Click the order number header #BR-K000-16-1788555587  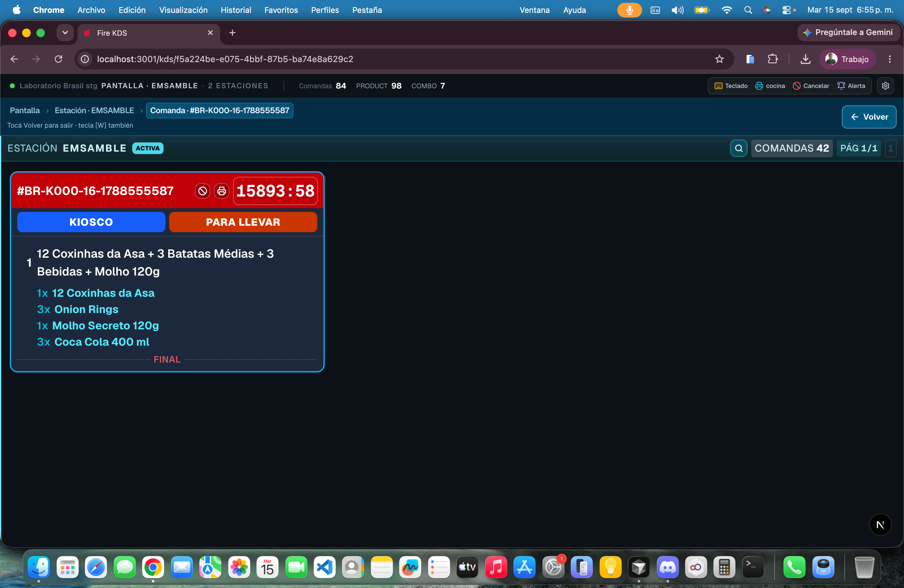pos(95,191)
